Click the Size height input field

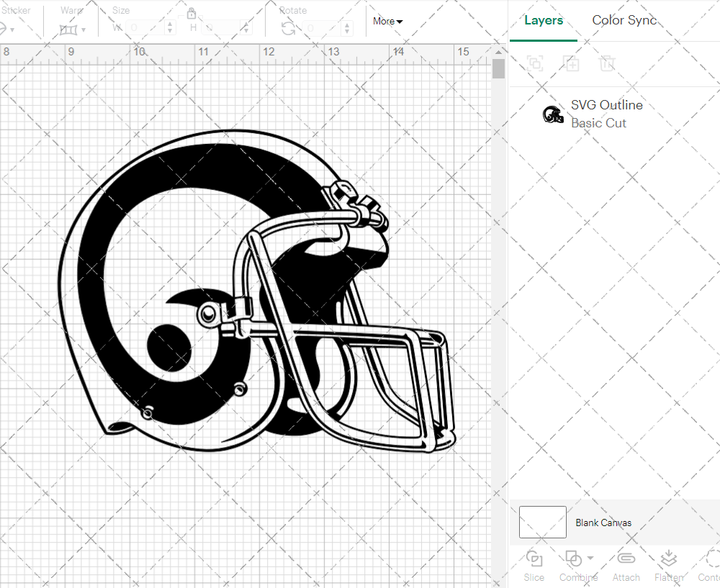222,28
